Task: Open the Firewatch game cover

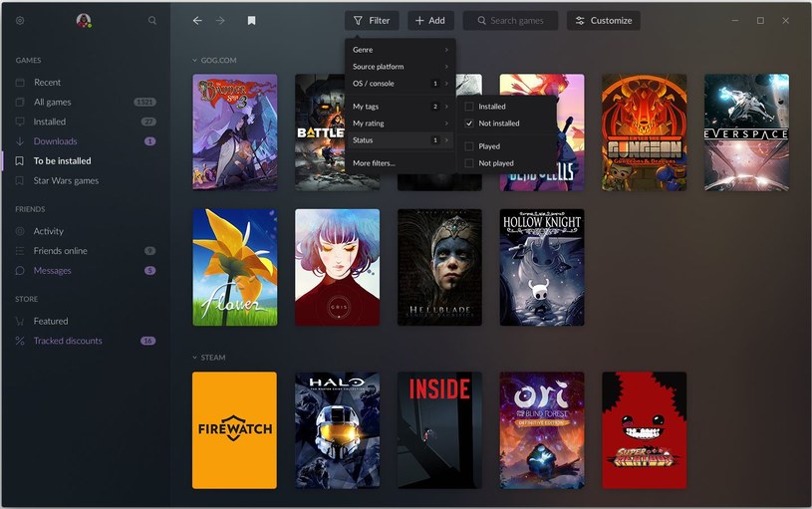Action: (x=234, y=430)
